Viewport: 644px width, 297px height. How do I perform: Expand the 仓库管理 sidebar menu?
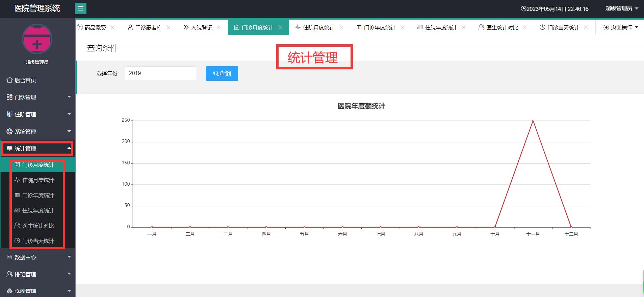[x=37, y=291]
